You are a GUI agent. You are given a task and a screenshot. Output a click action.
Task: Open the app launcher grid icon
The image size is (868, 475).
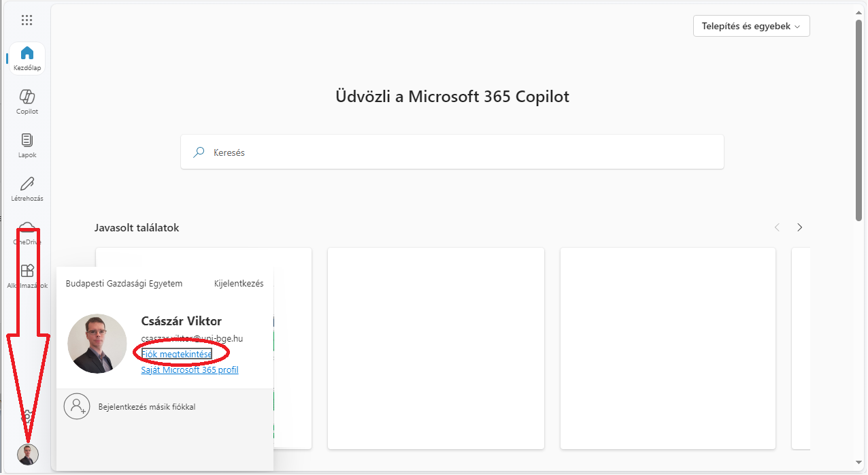click(x=27, y=20)
